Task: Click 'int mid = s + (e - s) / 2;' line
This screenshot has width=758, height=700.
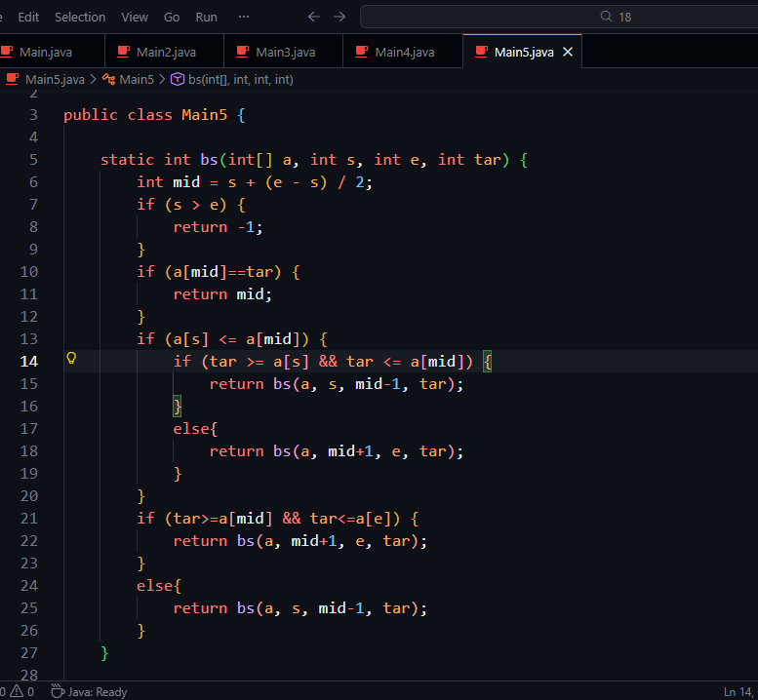Action: pyautogui.click(x=255, y=182)
